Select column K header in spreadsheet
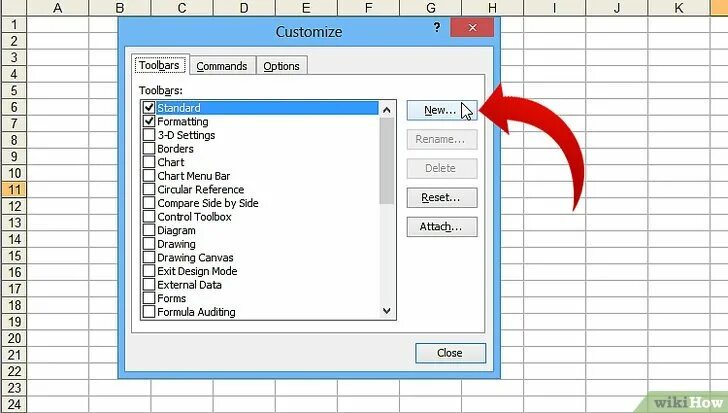Viewport: 728px width, 413px height. 678,8
